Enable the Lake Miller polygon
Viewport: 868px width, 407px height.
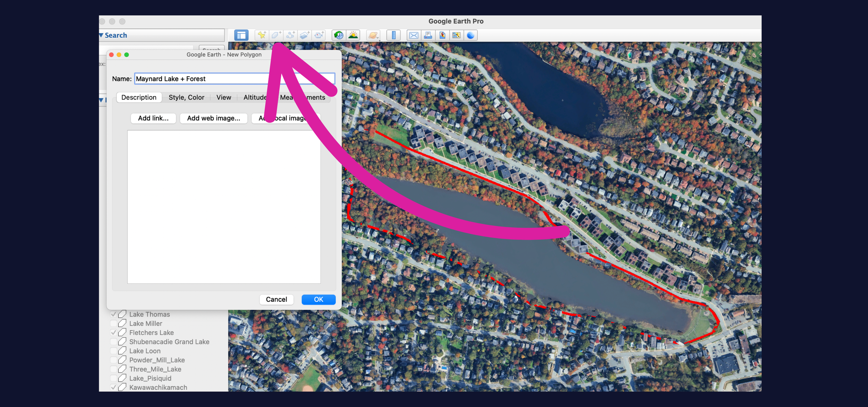pyautogui.click(x=114, y=323)
